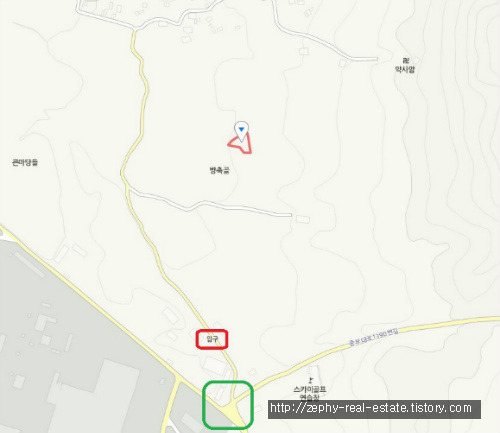Viewport: 500px width, 433px height.
Task: Click the yellow road junction inside the green box
Action: (234, 409)
